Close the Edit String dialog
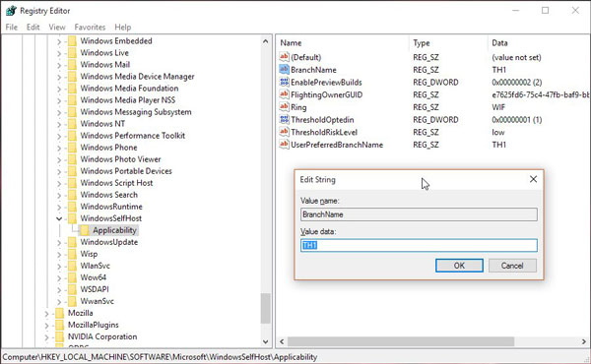The width and height of the screenshot is (591, 364). pyautogui.click(x=533, y=179)
